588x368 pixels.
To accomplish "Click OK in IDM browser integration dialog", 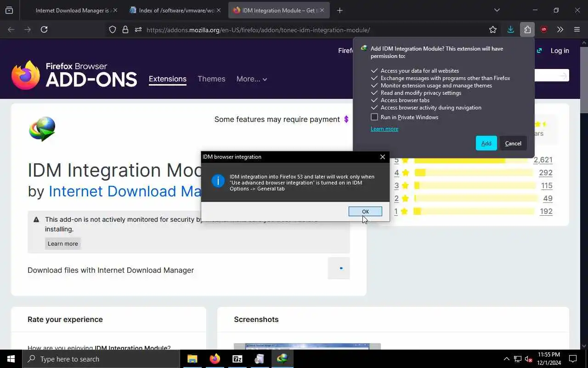I will (x=365, y=212).
